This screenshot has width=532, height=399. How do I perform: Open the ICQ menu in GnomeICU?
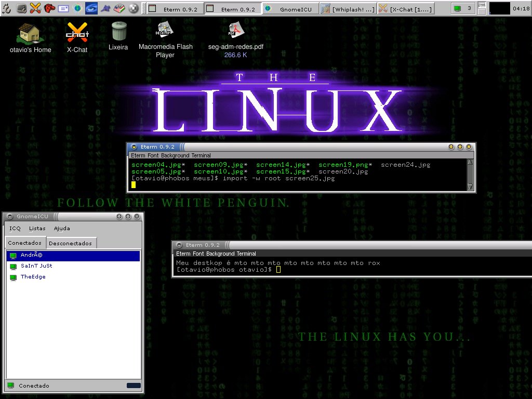tap(15, 229)
